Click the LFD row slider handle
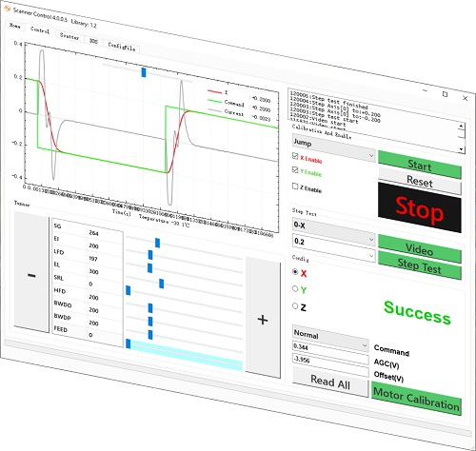The width and height of the screenshot is (476, 451). [150, 268]
